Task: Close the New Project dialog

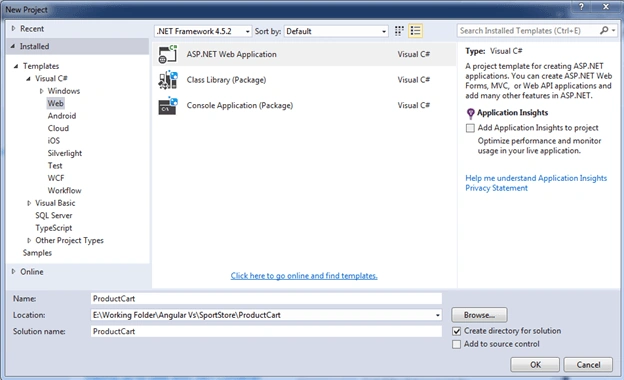Action: [606, 7]
